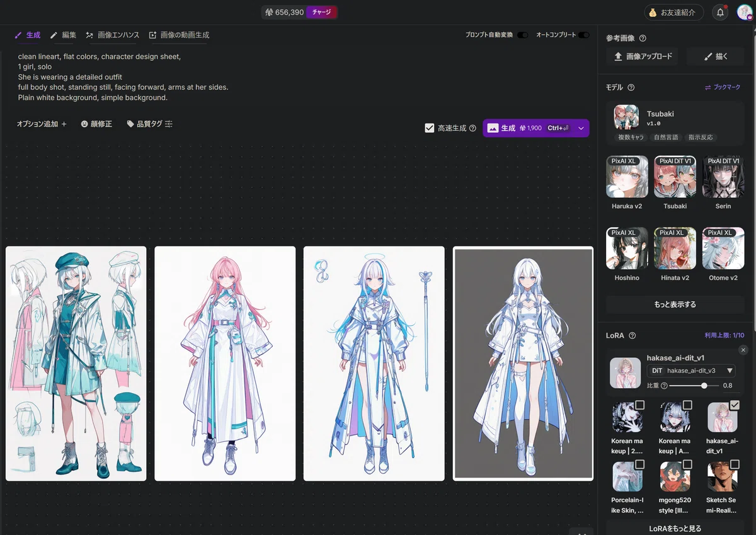This screenshot has height=535, width=756.
Task: Click the help icon next to 参考画像
Action: point(643,38)
